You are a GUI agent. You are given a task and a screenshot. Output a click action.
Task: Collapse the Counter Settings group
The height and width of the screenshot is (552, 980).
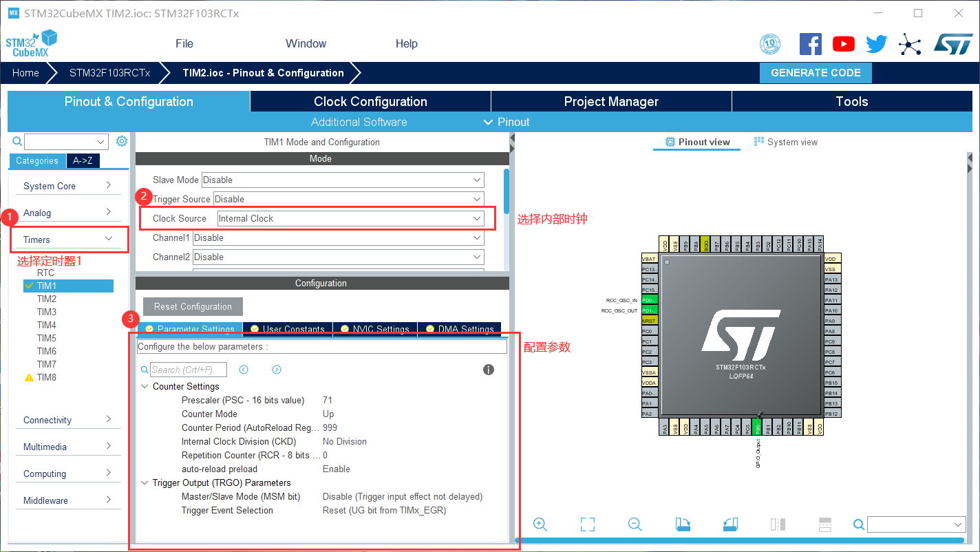click(145, 386)
